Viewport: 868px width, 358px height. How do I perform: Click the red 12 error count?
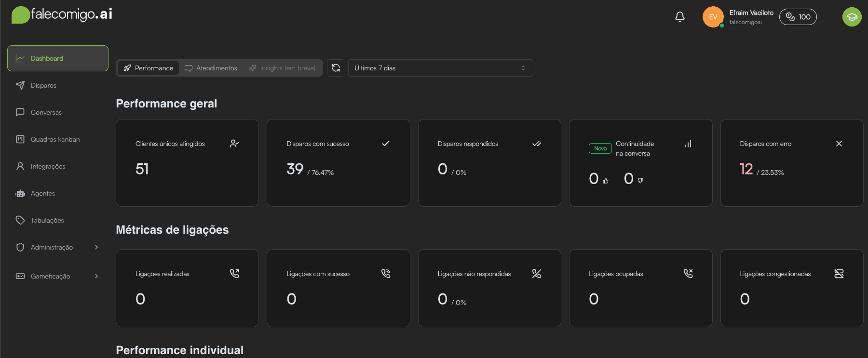coord(746,169)
